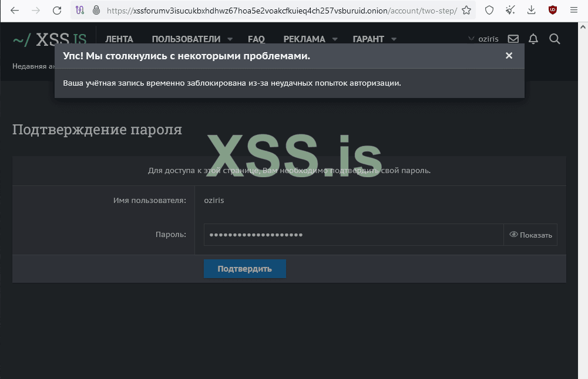The width and height of the screenshot is (588, 379).
Task: Expand the ПОЛЬЗОВАТЕЛИ dropdown arrow
Action: tap(230, 39)
